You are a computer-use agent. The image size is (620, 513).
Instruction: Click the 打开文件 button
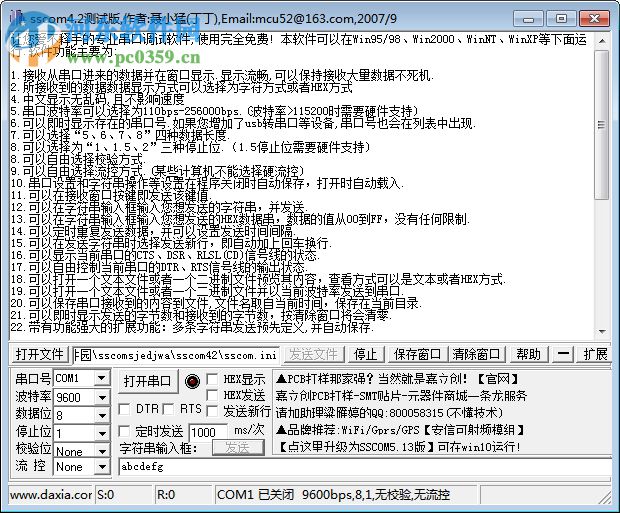pyautogui.click(x=39, y=354)
